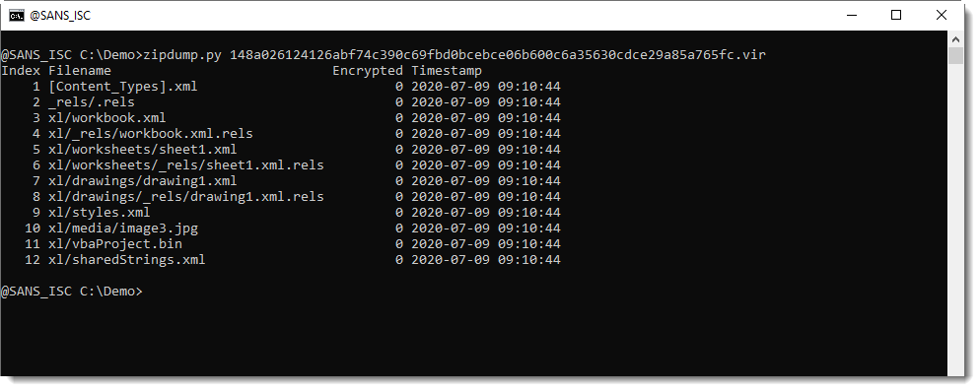Click the scrollbar up arrow
Viewport: 980px width, 391px height.
[955, 38]
